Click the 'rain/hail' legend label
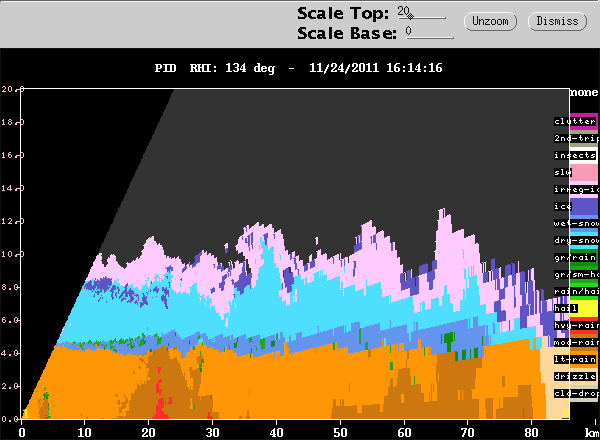 click(576, 291)
